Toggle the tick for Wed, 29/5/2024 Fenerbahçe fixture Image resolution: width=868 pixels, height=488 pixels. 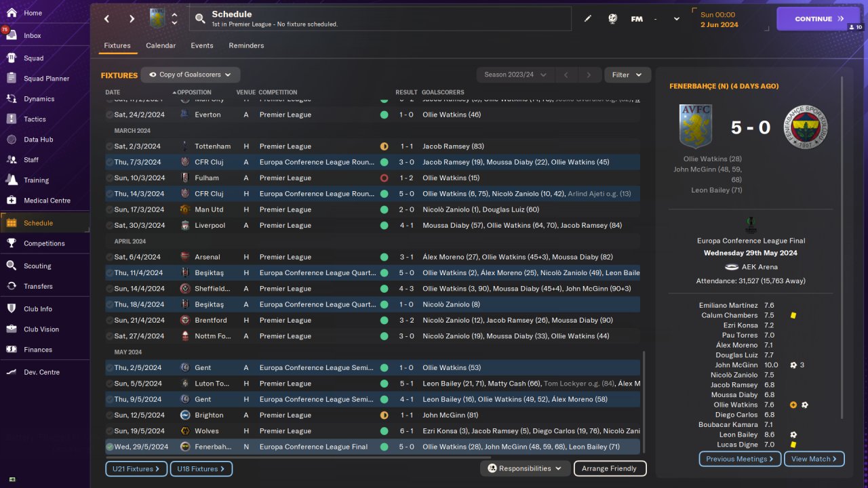(x=110, y=447)
